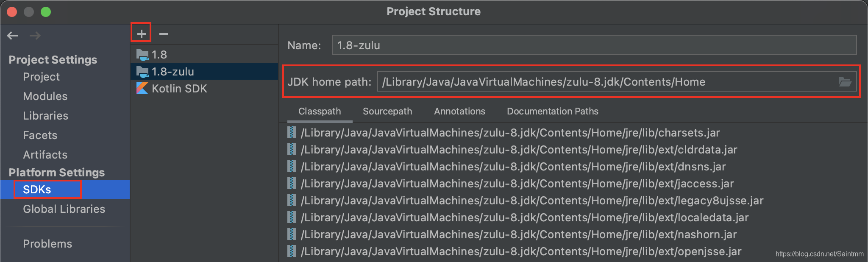
Task: Select the 1.8-zulu SDK entry
Action: [x=173, y=72]
